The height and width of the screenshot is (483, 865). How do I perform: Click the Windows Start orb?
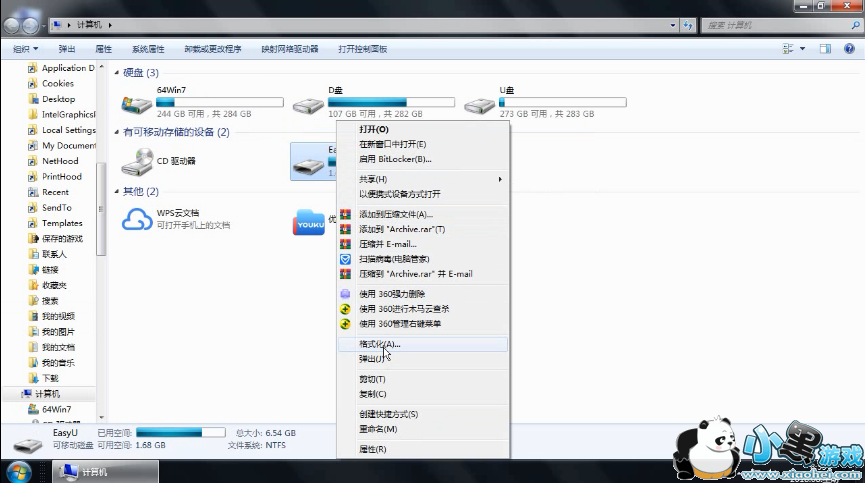click(19, 470)
